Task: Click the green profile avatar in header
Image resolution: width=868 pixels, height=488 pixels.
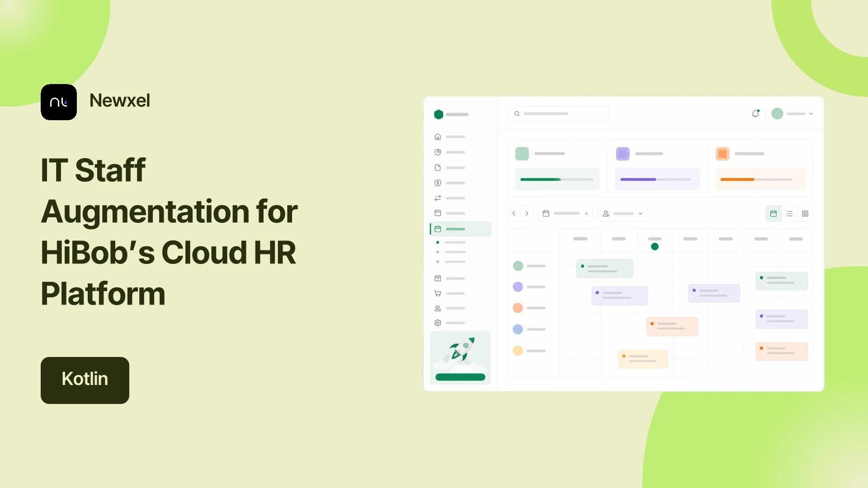Action: coord(777,113)
